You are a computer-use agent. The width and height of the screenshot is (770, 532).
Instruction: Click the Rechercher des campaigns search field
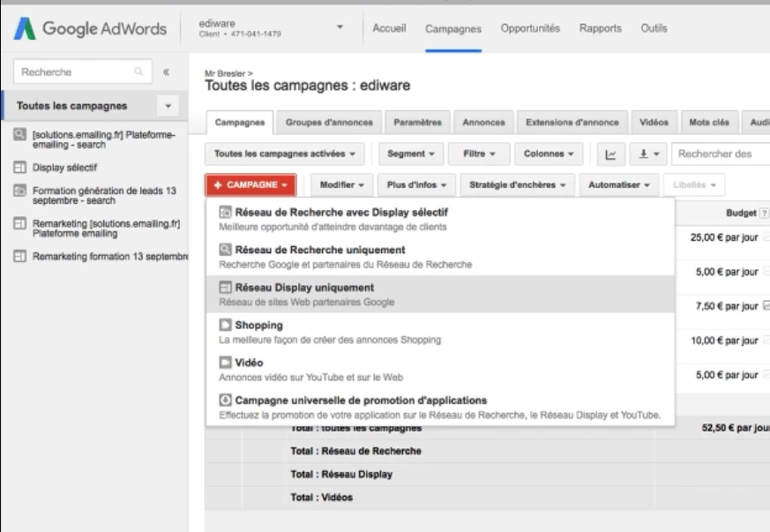tap(719, 154)
